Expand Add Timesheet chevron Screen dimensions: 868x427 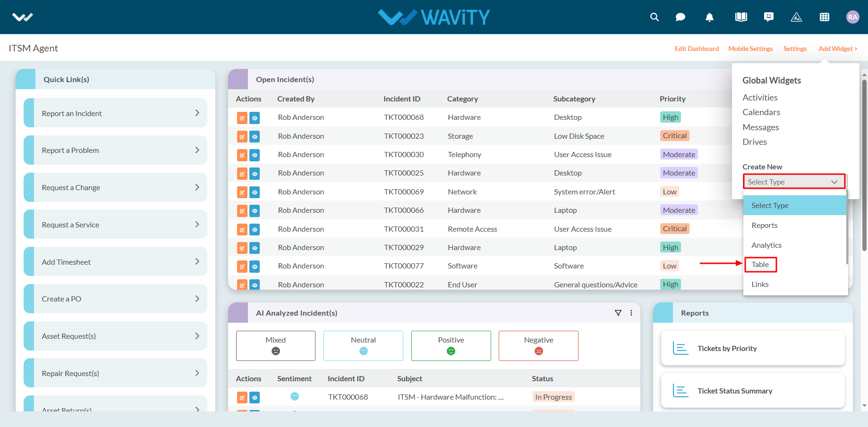(197, 261)
